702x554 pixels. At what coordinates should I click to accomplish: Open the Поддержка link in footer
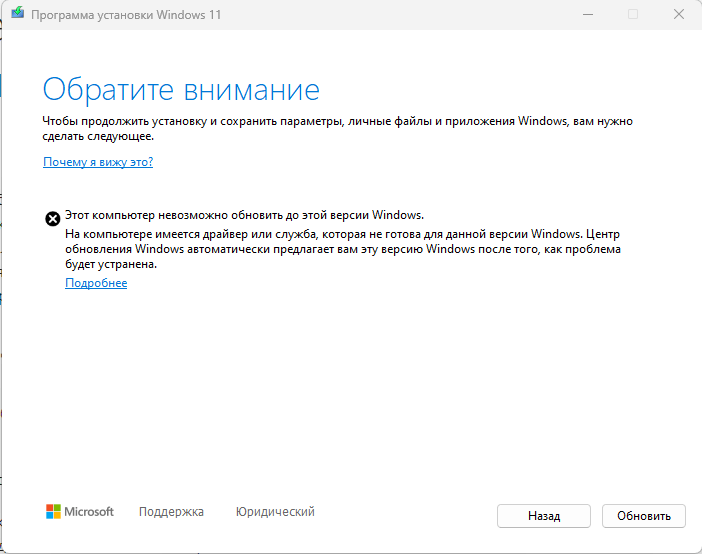(171, 511)
